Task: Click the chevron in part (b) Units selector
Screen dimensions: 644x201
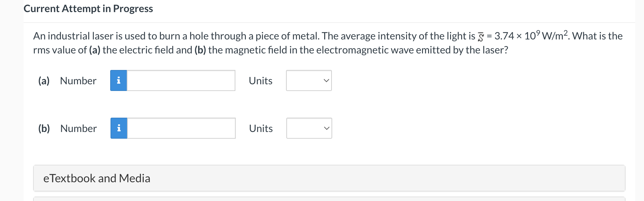Action: [x=326, y=128]
